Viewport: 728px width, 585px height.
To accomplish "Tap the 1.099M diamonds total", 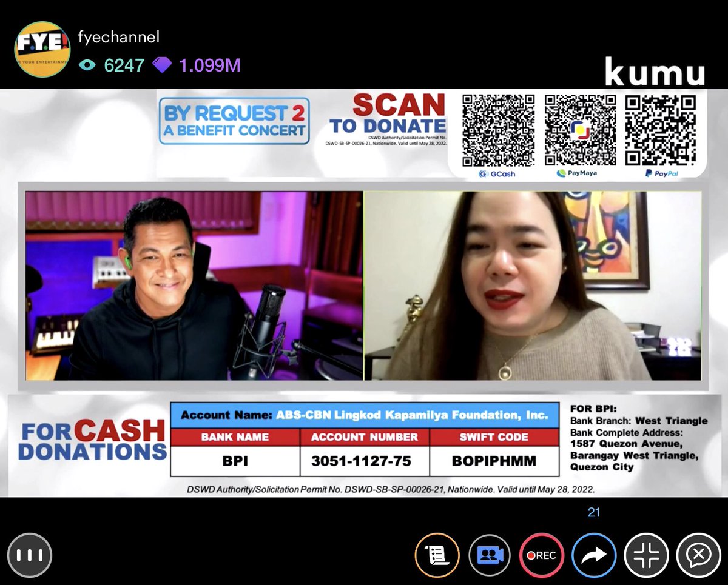I will tap(209, 65).
